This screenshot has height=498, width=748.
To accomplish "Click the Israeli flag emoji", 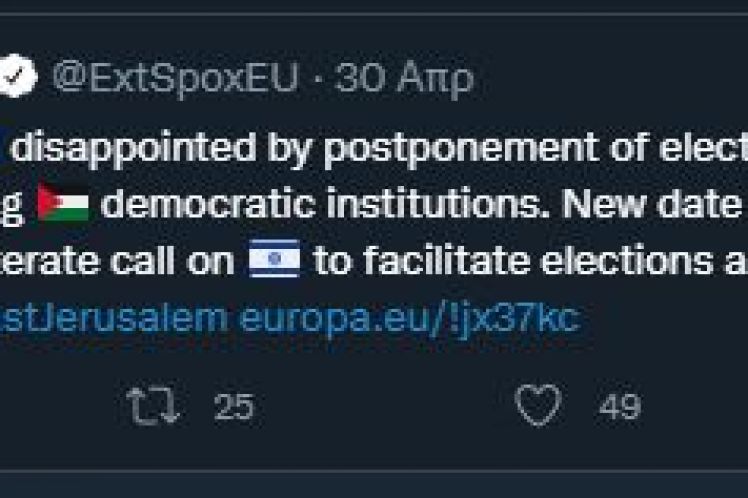I will point(274,262).
